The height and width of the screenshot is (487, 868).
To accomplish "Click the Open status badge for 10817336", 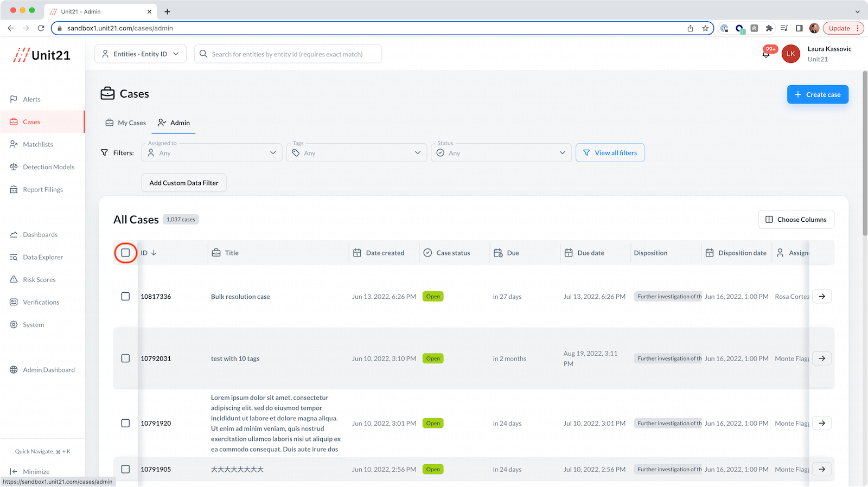I will (x=433, y=297).
